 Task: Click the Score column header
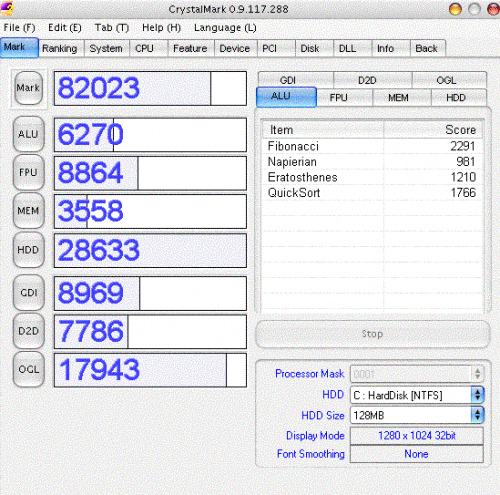tap(433, 130)
